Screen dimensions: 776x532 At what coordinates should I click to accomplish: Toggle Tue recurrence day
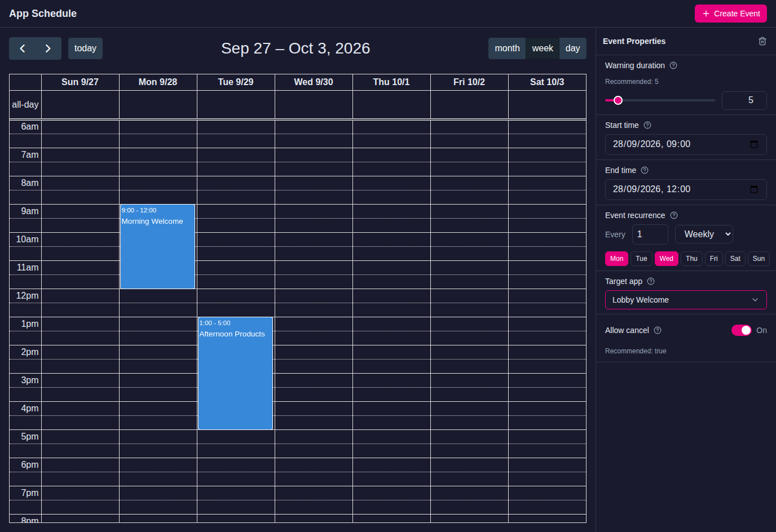pyautogui.click(x=641, y=259)
